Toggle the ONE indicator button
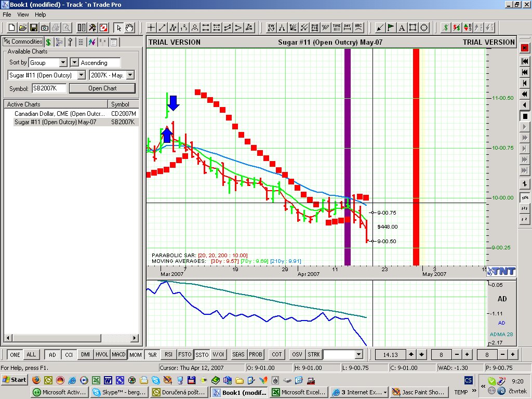Screen dimensions: 532x399 tap(15, 354)
